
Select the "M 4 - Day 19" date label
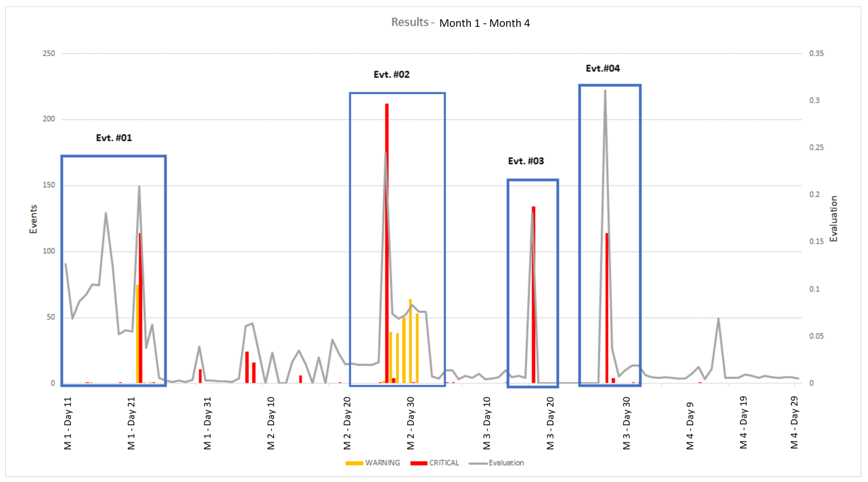(743, 423)
